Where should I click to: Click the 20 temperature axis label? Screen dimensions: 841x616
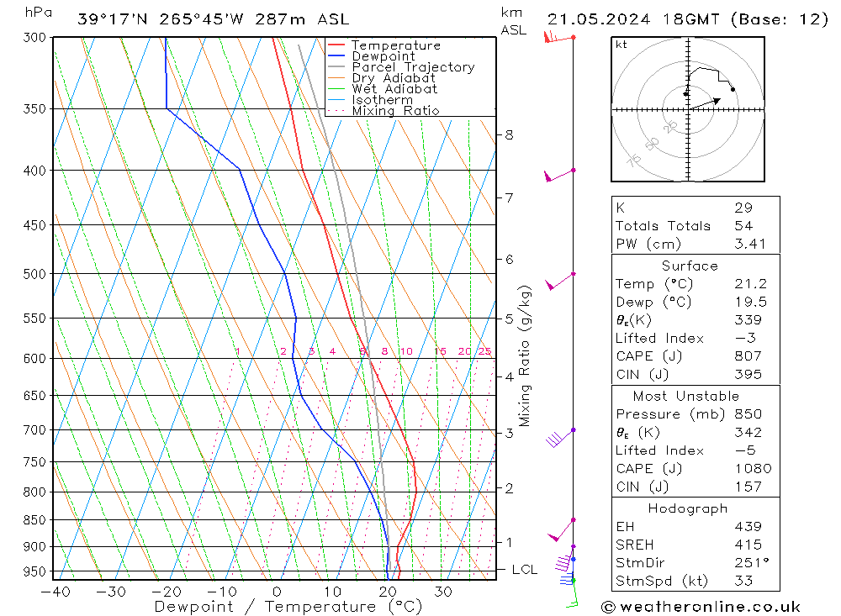(387, 592)
